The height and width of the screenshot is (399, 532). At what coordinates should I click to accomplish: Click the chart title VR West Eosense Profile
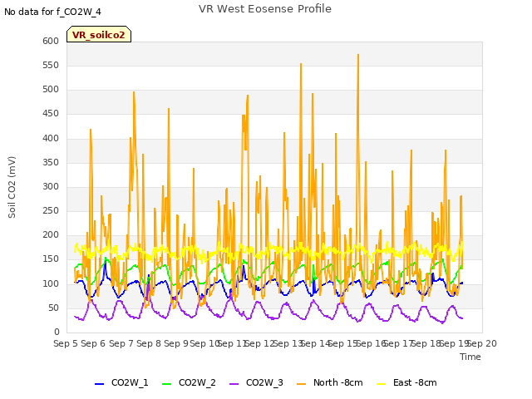pyautogui.click(x=265, y=9)
